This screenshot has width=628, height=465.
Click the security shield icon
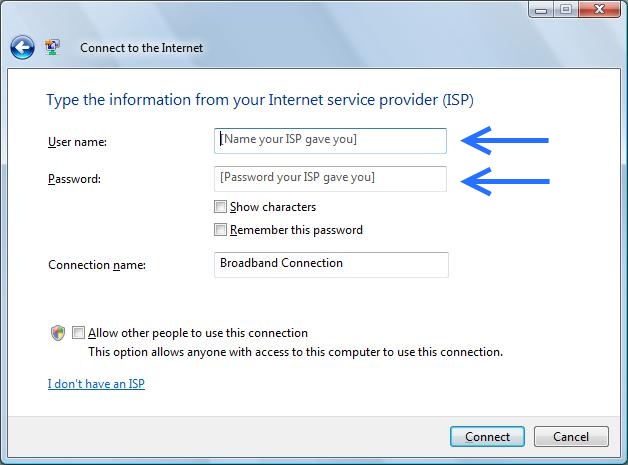[58, 333]
